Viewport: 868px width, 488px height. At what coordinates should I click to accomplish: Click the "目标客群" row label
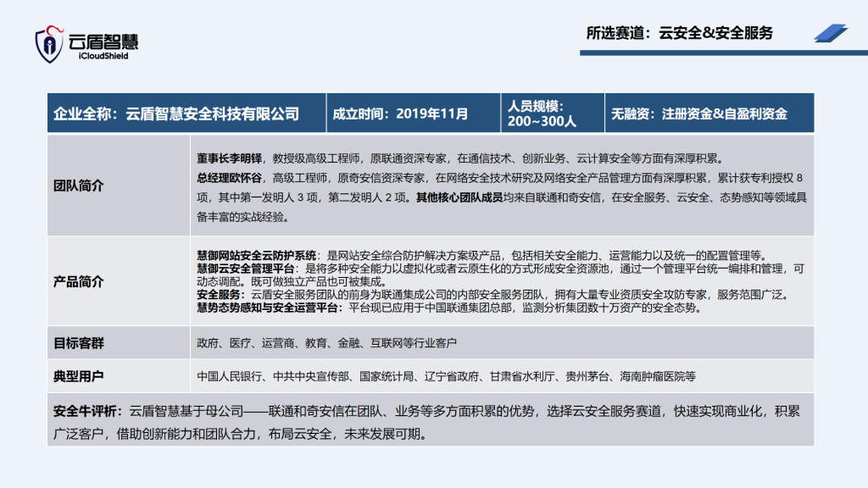(x=79, y=343)
